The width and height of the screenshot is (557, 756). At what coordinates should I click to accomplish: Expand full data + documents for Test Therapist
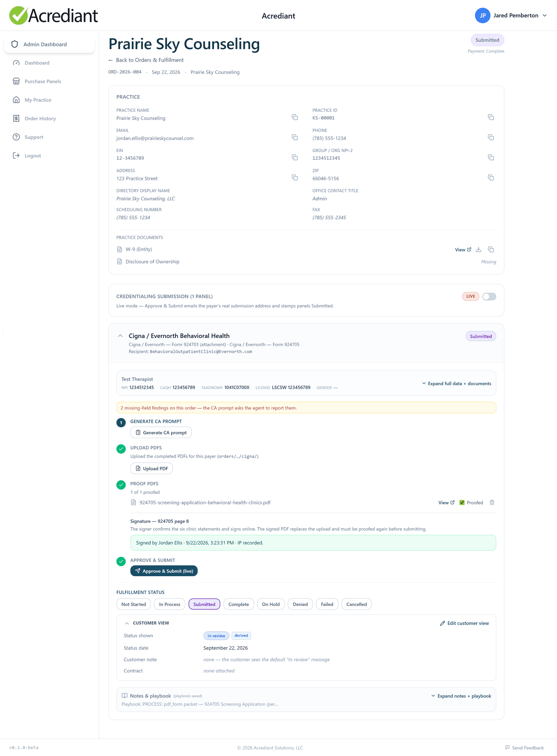pos(456,384)
